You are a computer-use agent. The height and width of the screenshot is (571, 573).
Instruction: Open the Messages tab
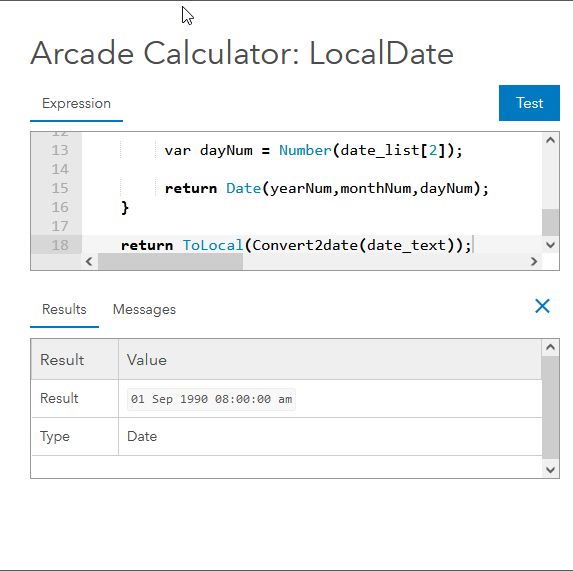coord(144,309)
